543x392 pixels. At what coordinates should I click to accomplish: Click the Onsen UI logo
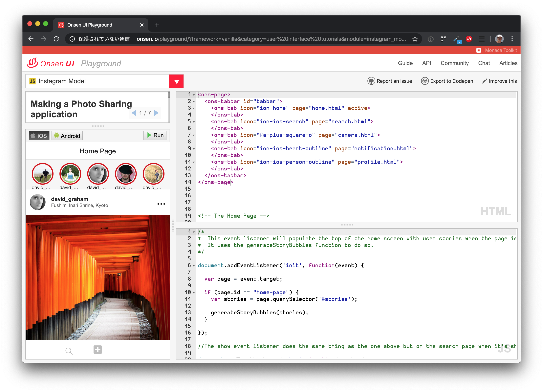point(51,63)
